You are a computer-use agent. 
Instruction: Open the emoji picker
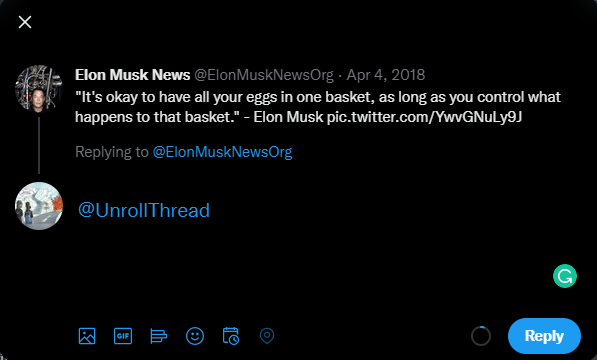pyautogui.click(x=195, y=336)
